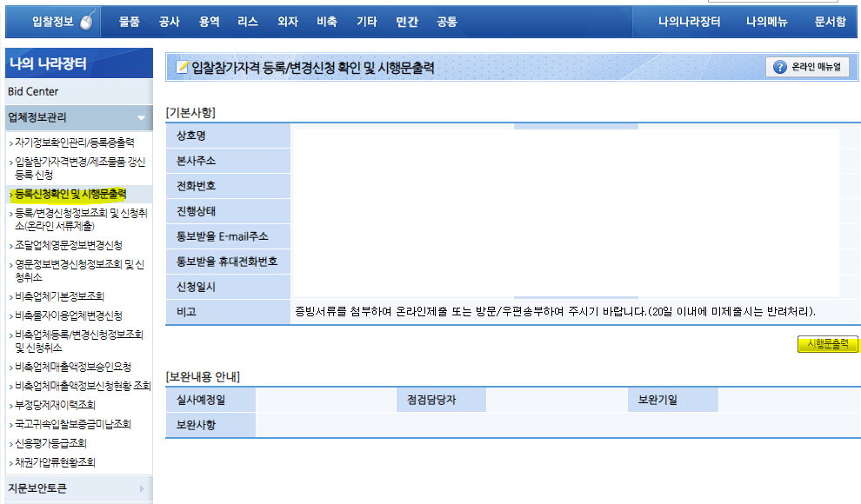Click the 입찰정보 header tab
This screenshot has height=504, width=861.
click(53, 22)
